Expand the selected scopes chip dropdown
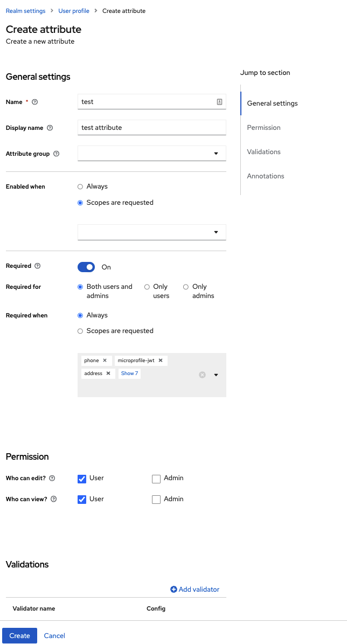347x644 pixels. 216,375
